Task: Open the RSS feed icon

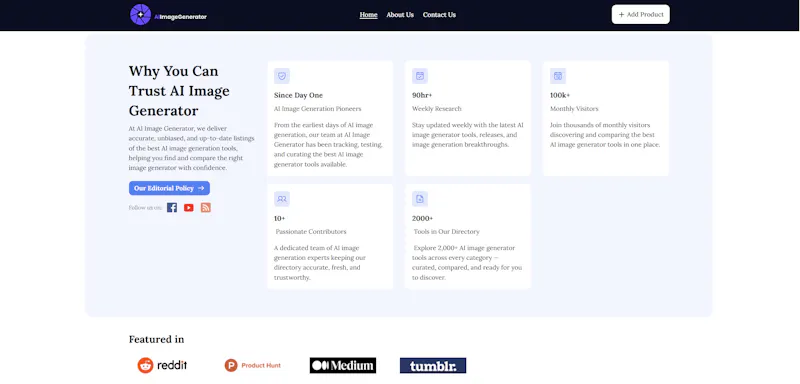Action: 206,208
